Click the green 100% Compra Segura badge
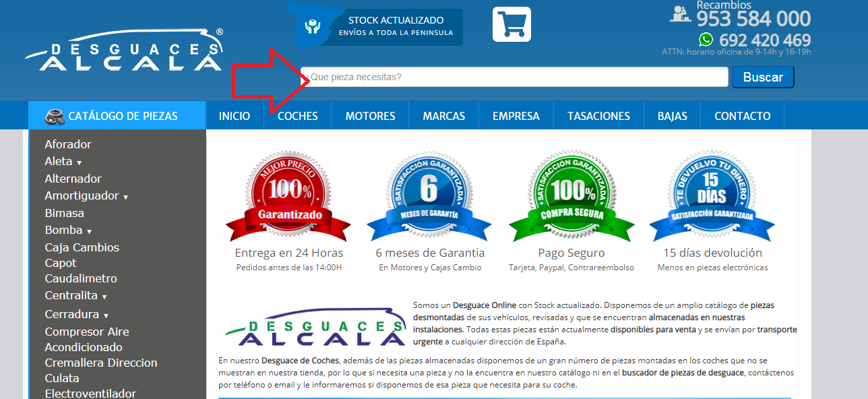 click(571, 196)
